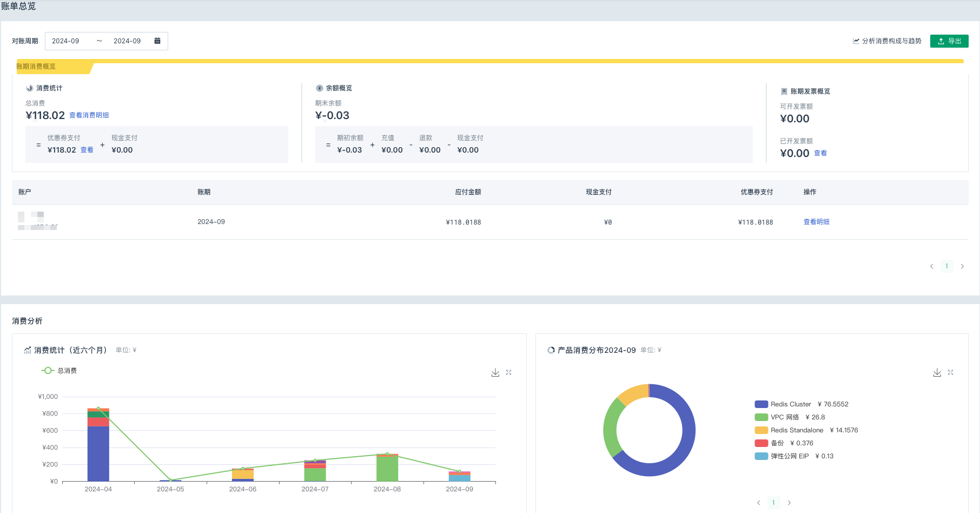The width and height of the screenshot is (980, 513).
Task: Next page arrow under donut legend
Action: [789, 503]
